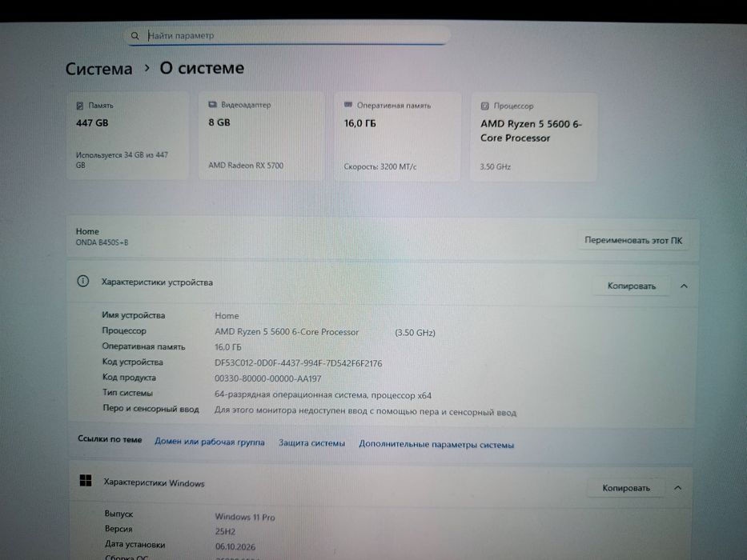Click the 'О системе' breadcrumb title
The image size is (747, 560).
pyautogui.click(x=202, y=68)
